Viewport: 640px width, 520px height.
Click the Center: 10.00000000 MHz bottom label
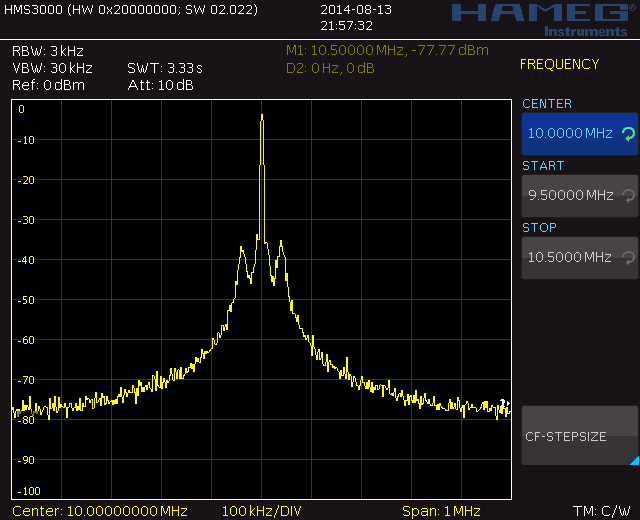coord(100,511)
